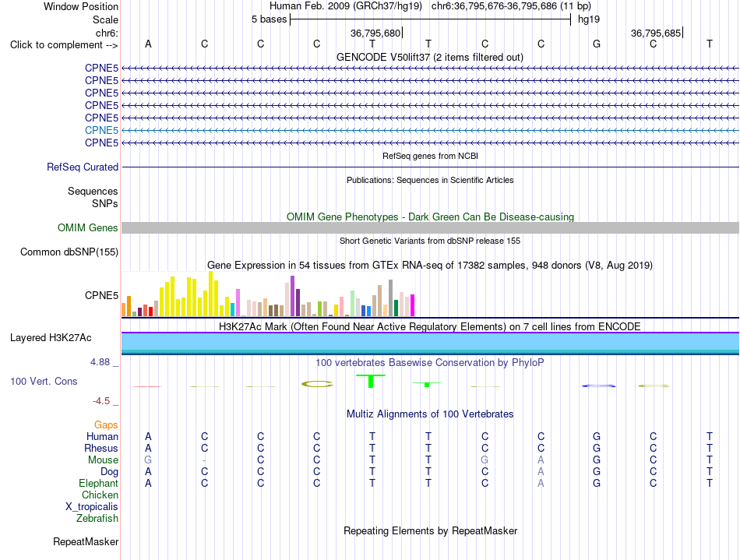The image size is (740, 560).
Task: Select the Zebrafish species label
Action: [x=97, y=518]
